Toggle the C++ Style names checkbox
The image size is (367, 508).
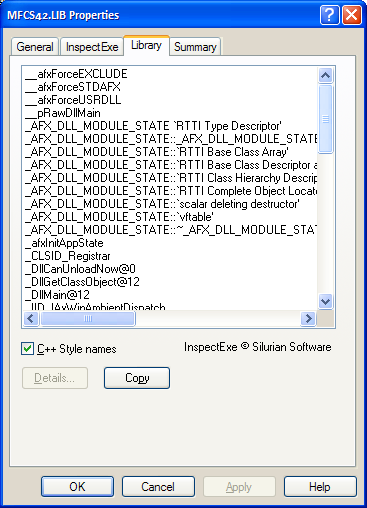(27, 349)
